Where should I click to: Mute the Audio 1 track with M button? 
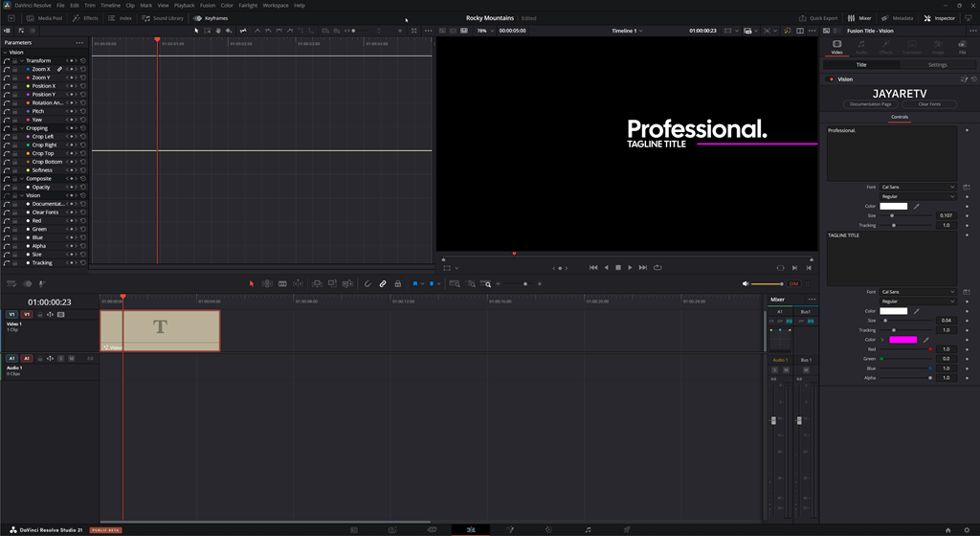[x=72, y=358]
